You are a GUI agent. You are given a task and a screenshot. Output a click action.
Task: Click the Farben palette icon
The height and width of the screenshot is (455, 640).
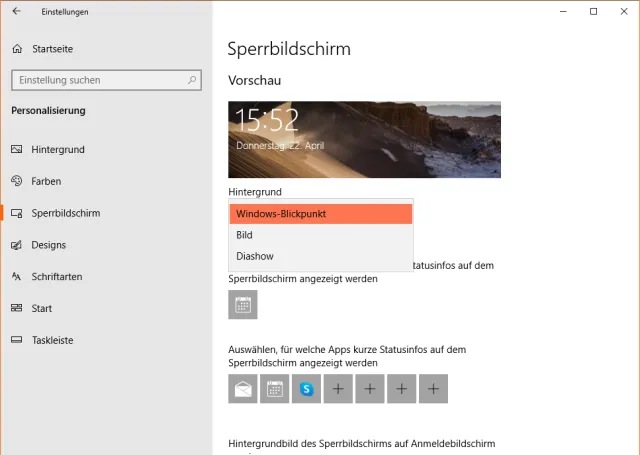coord(17,181)
